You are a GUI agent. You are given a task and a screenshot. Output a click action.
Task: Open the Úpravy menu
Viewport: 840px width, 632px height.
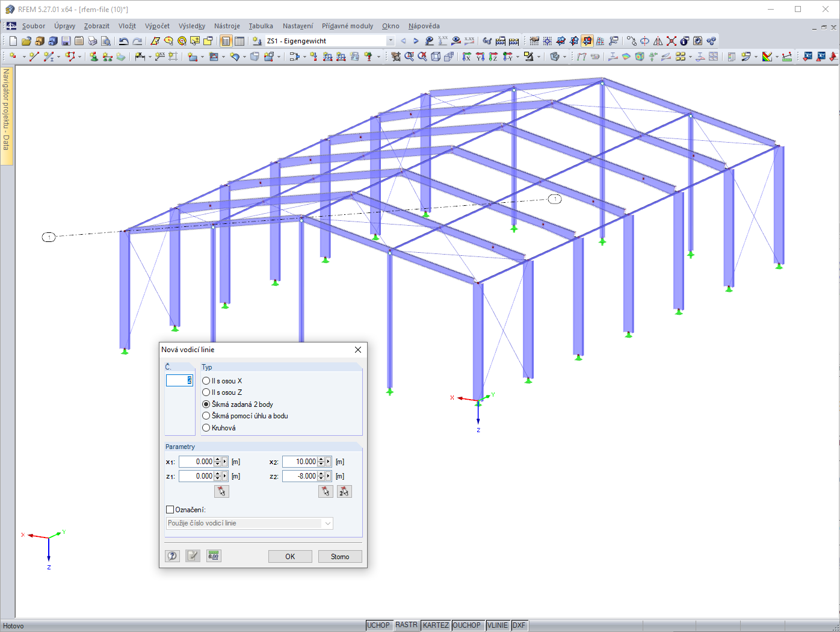[x=65, y=26]
